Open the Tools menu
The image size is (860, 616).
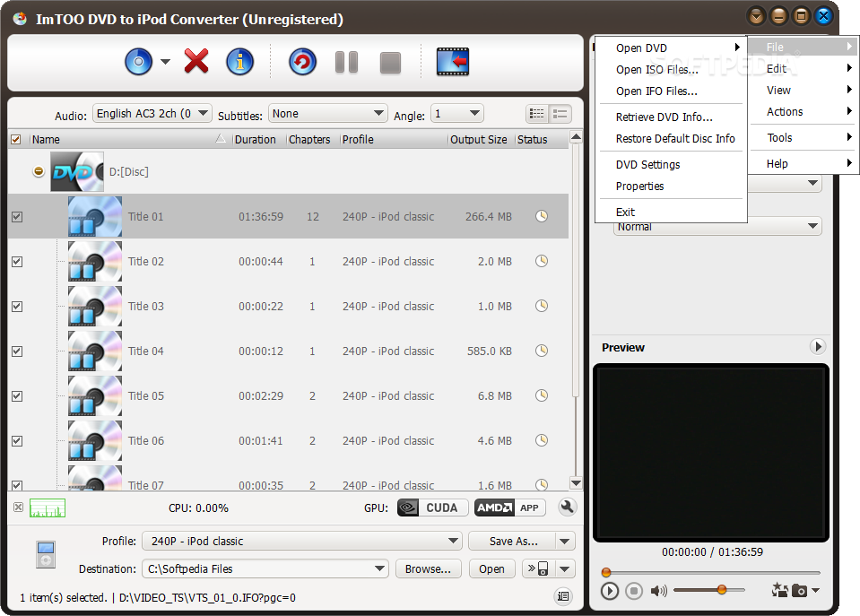pyautogui.click(x=804, y=138)
